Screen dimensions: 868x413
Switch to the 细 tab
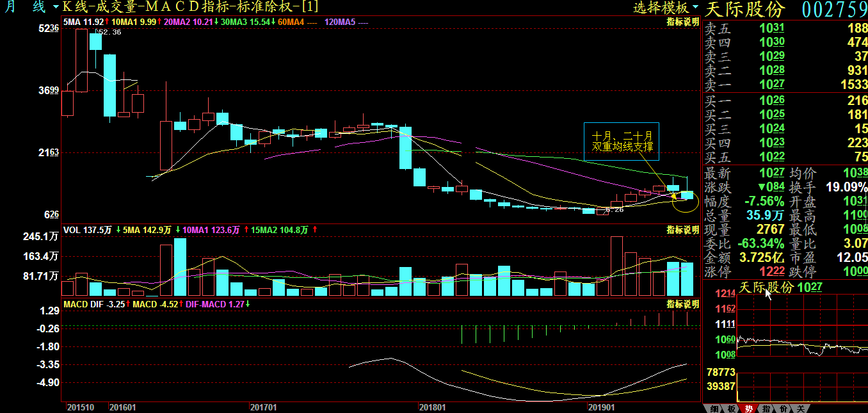(713, 409)
